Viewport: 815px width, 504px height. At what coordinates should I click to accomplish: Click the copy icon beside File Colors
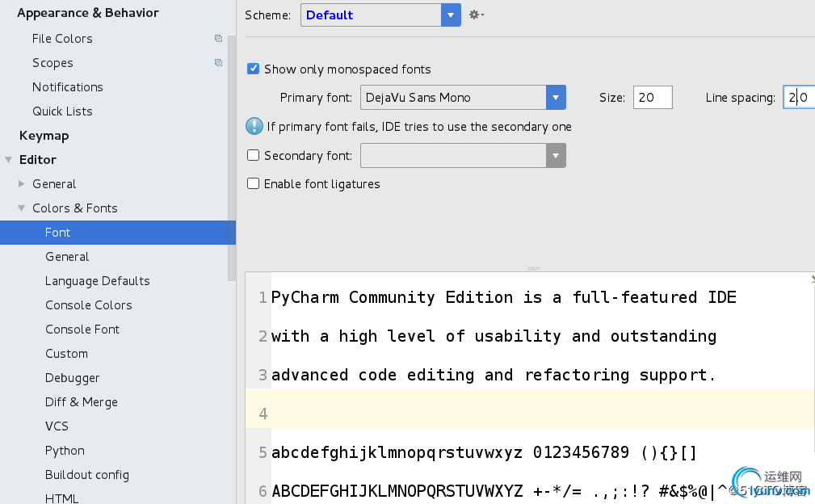(x=218, y=38)
